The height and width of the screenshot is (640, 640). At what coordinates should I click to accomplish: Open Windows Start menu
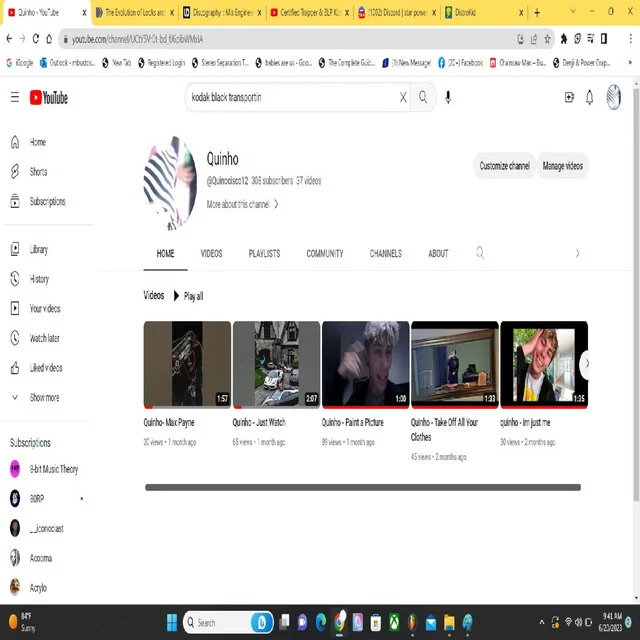pos(172,622)
